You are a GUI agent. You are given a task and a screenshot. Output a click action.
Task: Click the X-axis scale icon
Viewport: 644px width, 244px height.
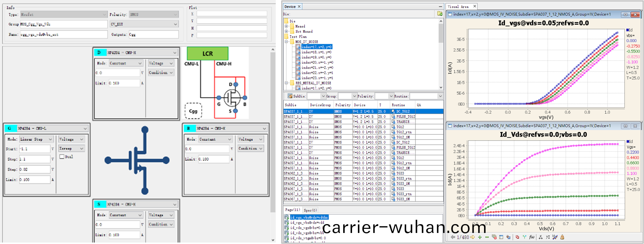(540, 237)
